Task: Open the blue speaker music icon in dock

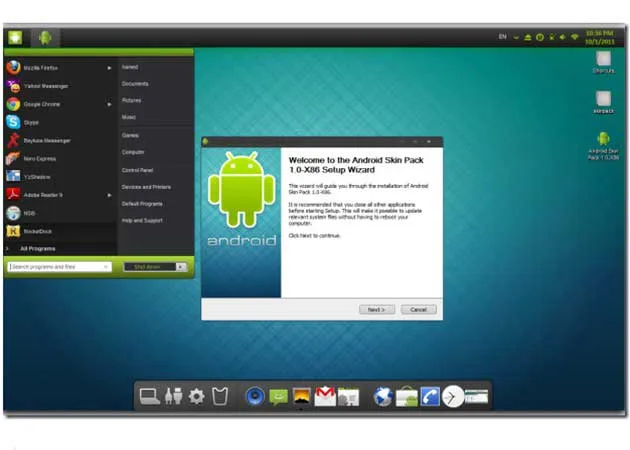Action: point(255,396)
